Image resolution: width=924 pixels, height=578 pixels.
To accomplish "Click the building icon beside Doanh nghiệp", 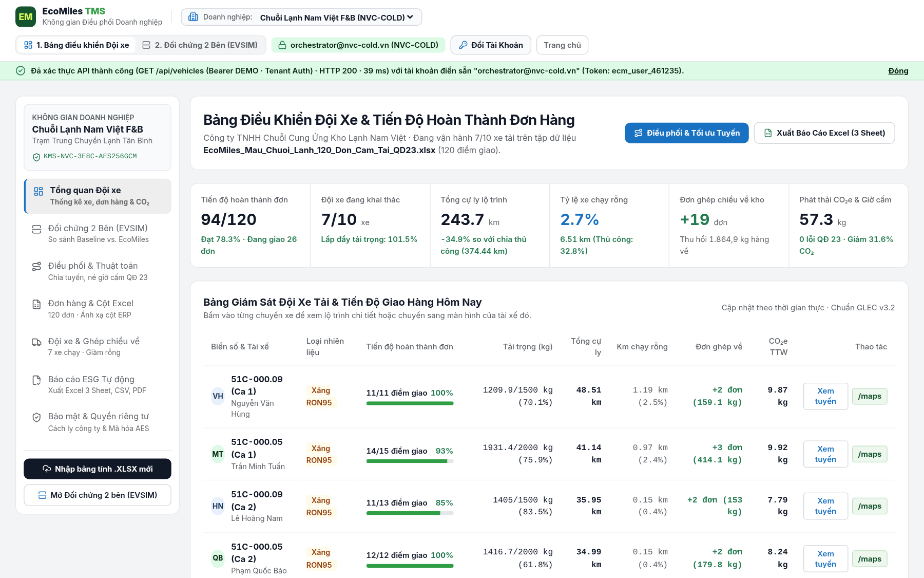I will [193, 17].
